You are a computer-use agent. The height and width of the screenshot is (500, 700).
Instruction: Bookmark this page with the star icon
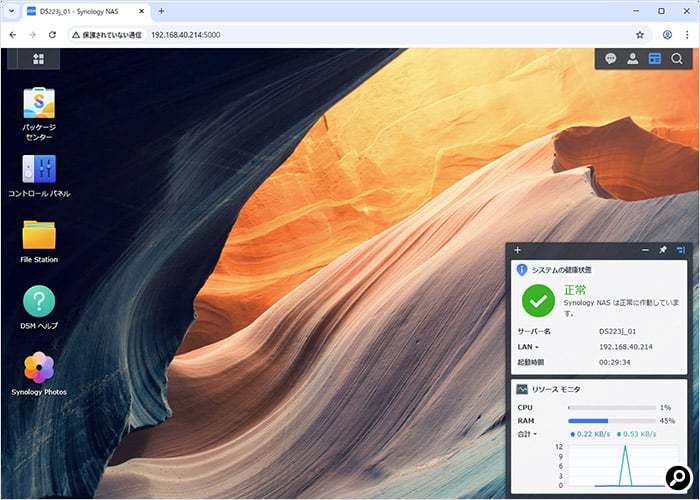[x=640, y=35]
